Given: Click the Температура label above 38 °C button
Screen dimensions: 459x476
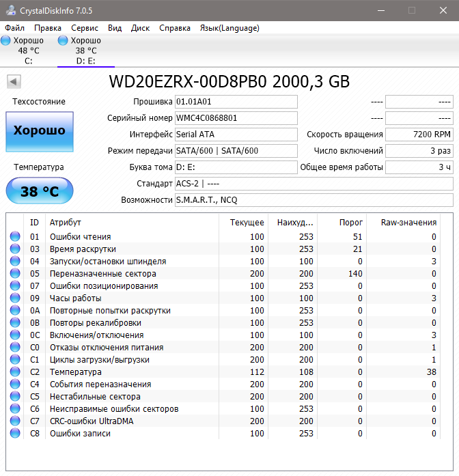Looking at the screenshot, I should [x=39, y=167].
